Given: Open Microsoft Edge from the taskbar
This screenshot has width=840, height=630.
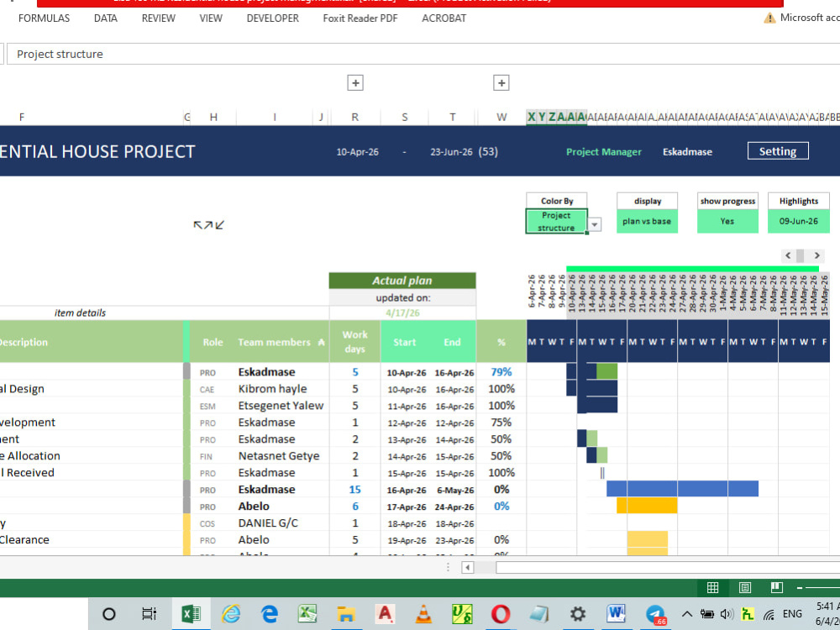Looking at the screenshot, I should pyautogui.click(x=270, y=614).
